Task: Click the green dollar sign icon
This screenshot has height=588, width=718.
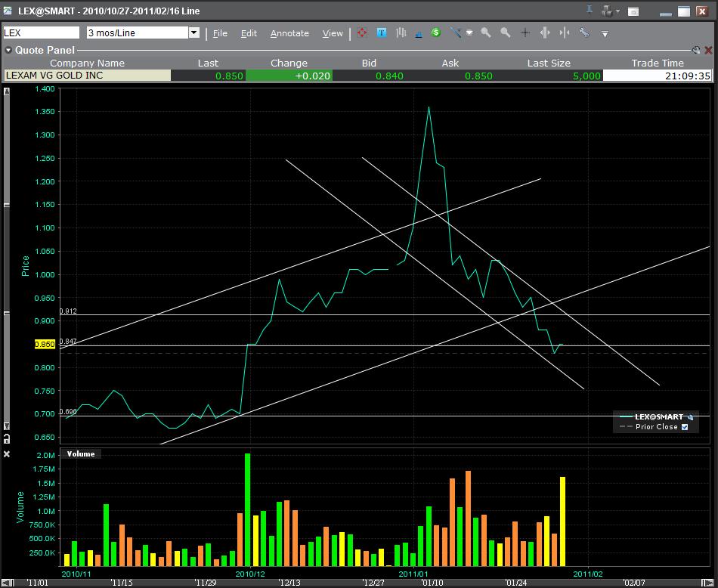Action: [436, 32]
